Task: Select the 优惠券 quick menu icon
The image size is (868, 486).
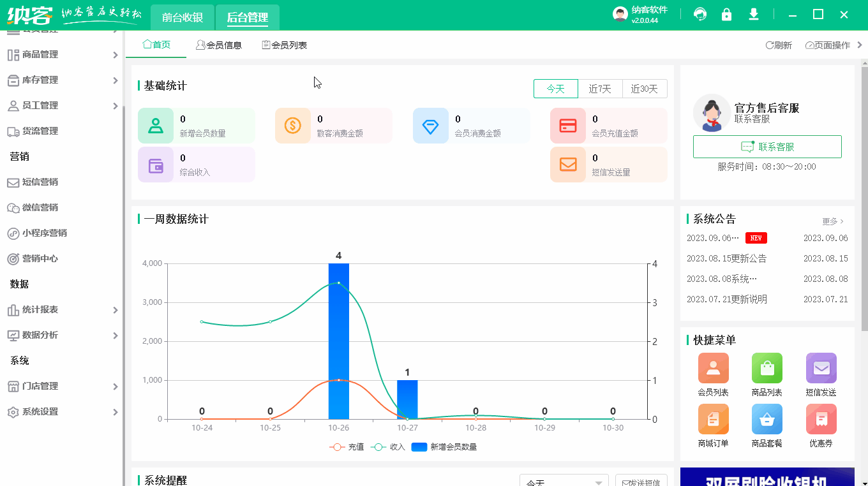Action: 821,419
